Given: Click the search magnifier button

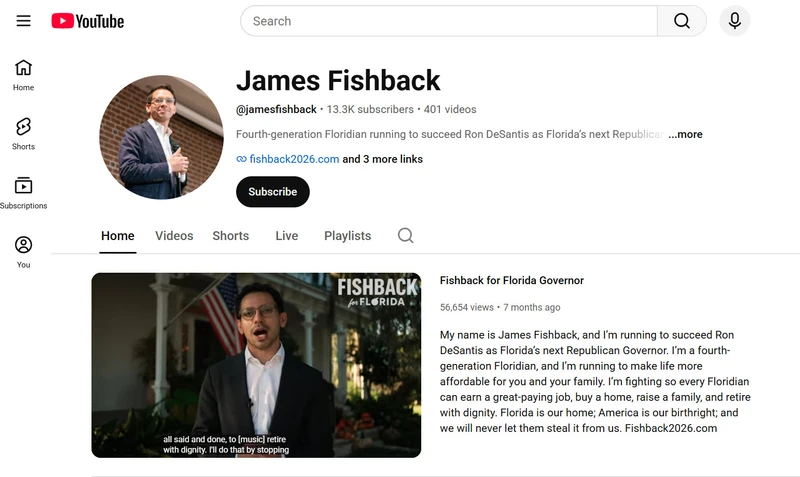Looking at the screenshot, I should click(x=682, y=21).
